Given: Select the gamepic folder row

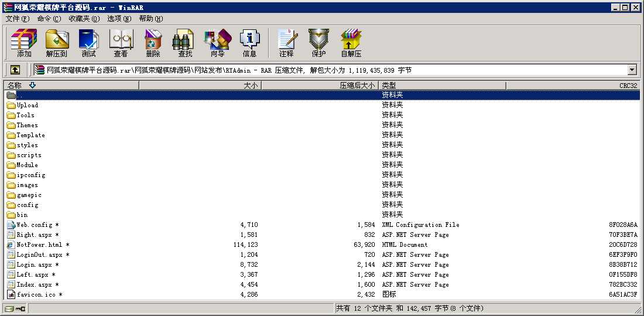Looking at the screenshot, I should pyautogui.click(x=322, y=195).
